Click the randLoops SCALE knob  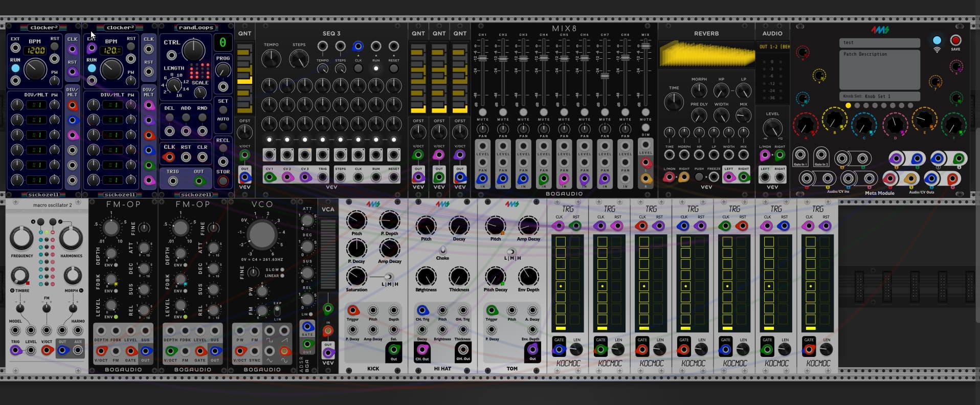click(200, 92)
